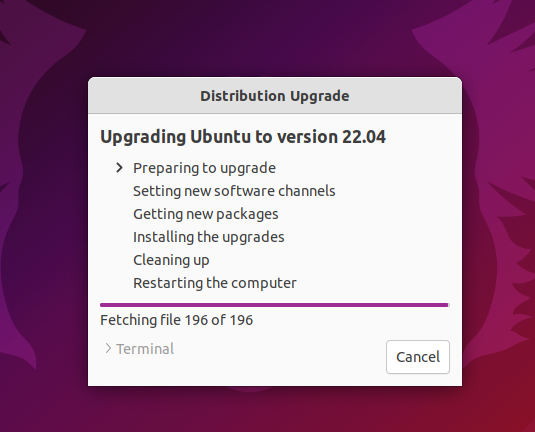Screen dimensions: 535x432
Task: Click the desktop wallpaper left of the dialog
Action: [44, 232]
